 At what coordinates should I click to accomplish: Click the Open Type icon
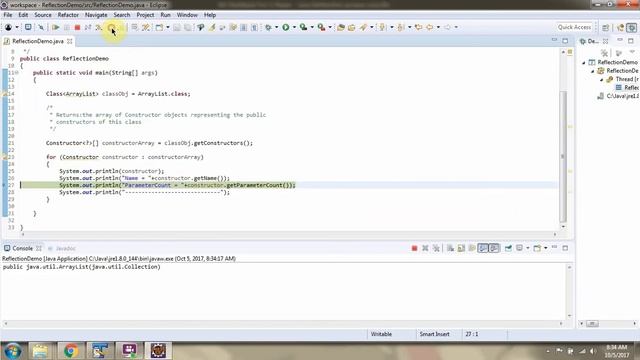pos(340,27)
